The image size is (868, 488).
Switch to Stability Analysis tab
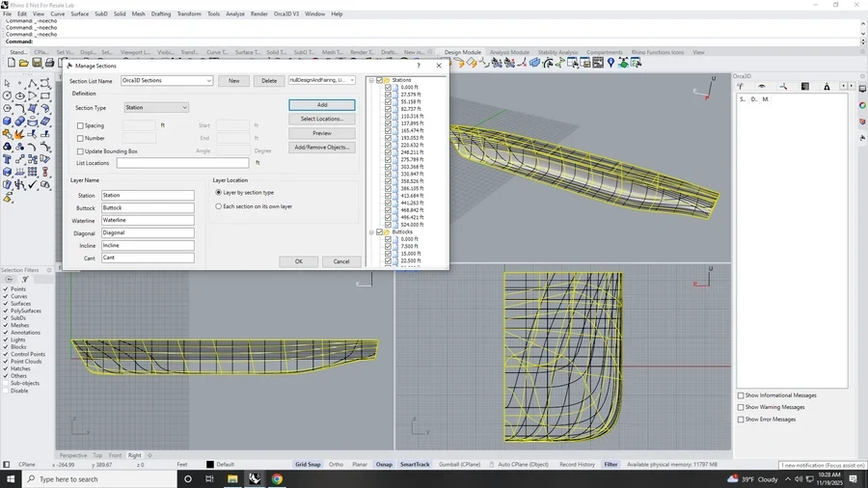557,53
